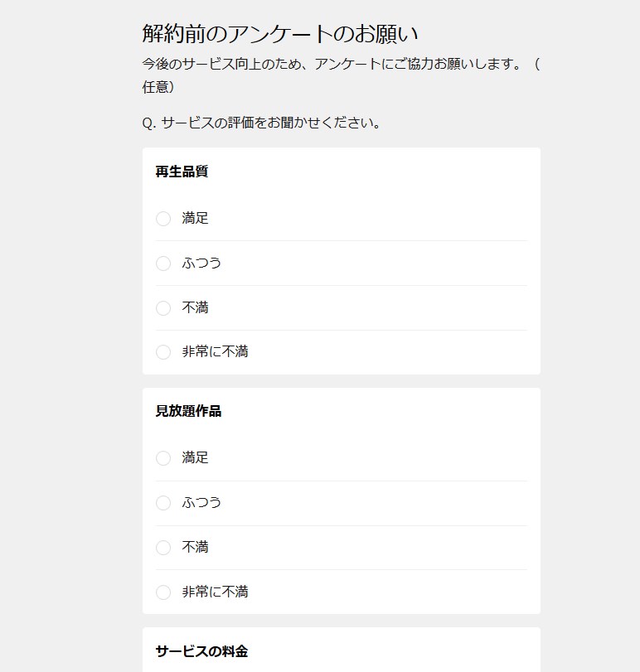Click the 見放題作品 section heading
Screen dimensions: 640x672
pos(189,411)
